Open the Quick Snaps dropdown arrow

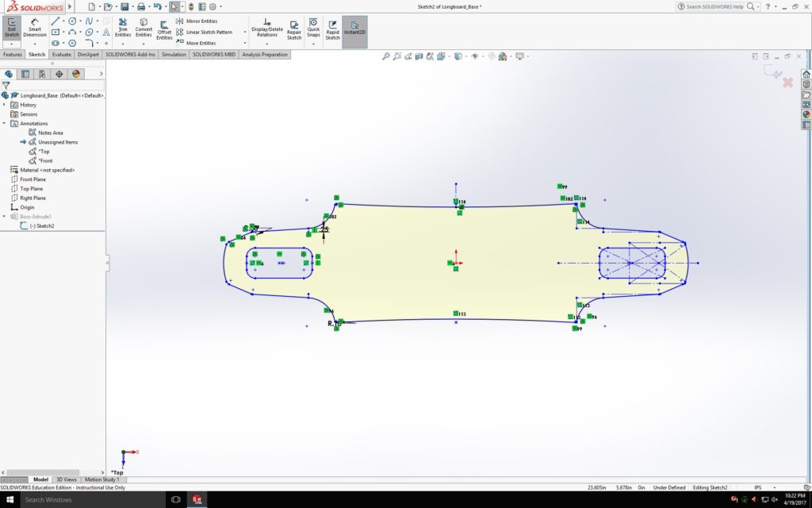[313, 44]
